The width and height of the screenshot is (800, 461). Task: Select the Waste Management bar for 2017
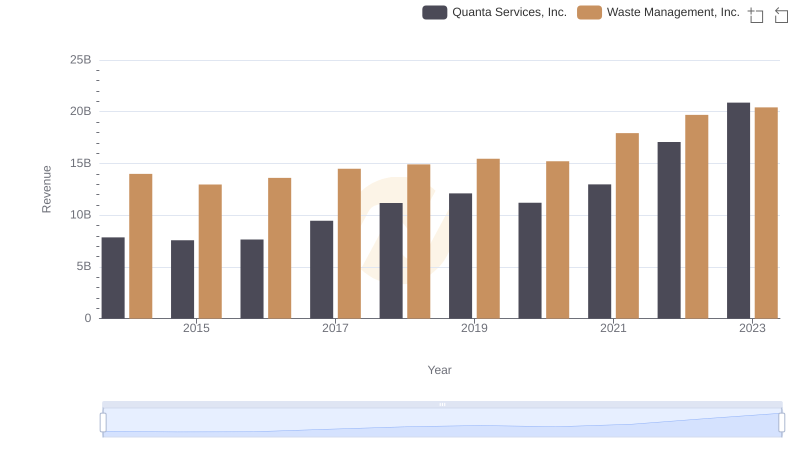point(349,244)
